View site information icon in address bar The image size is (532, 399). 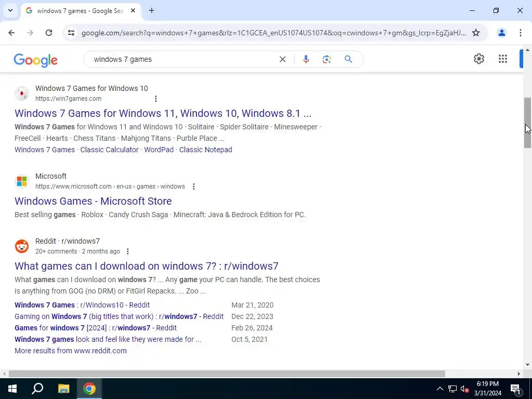[71, 33]
